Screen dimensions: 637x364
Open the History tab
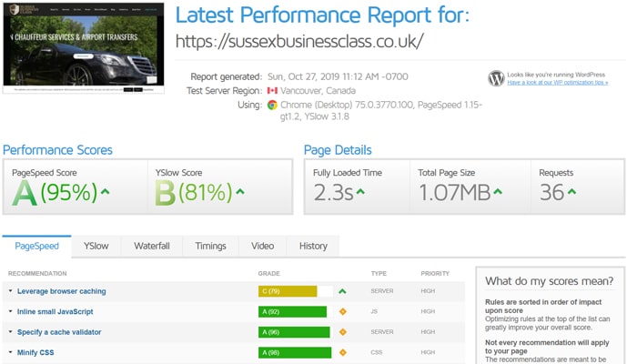coord(313,246)
